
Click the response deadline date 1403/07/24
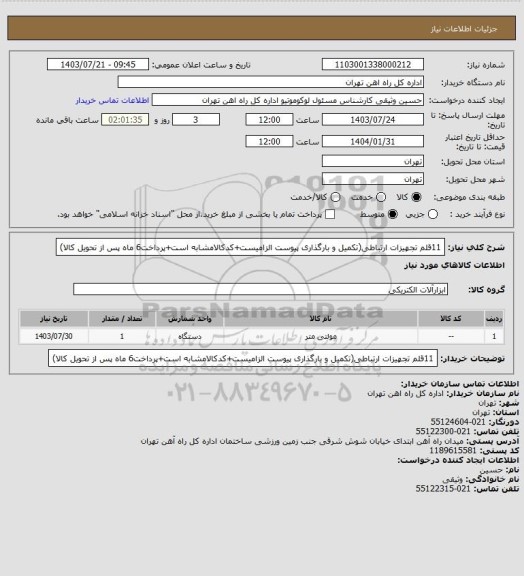click(373, 120)
